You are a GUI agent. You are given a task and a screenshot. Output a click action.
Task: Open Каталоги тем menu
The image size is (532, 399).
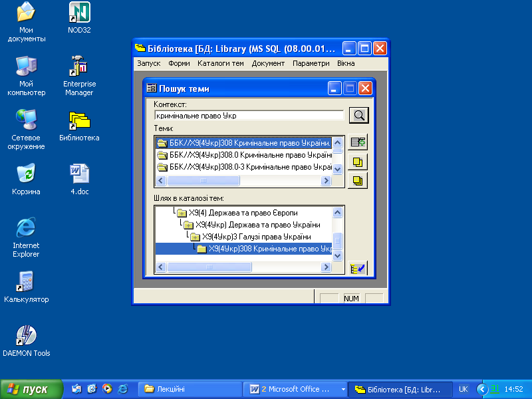pyautogui.click(x=221, y=63)
